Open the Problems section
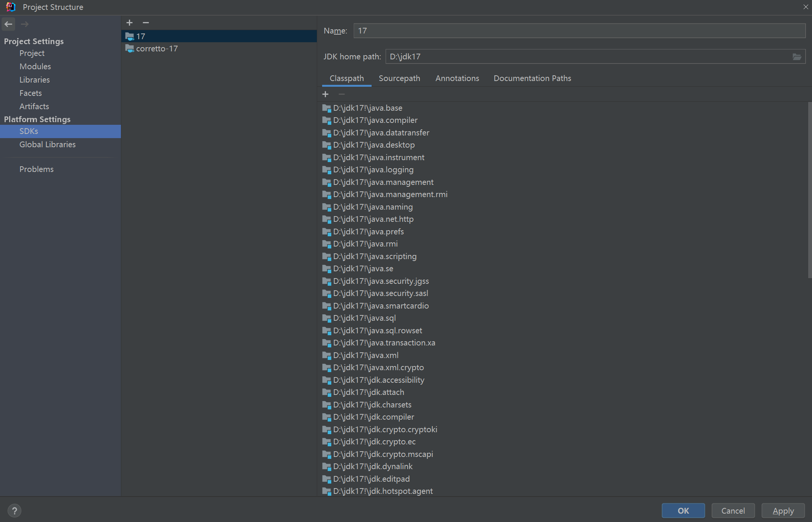 37,169
